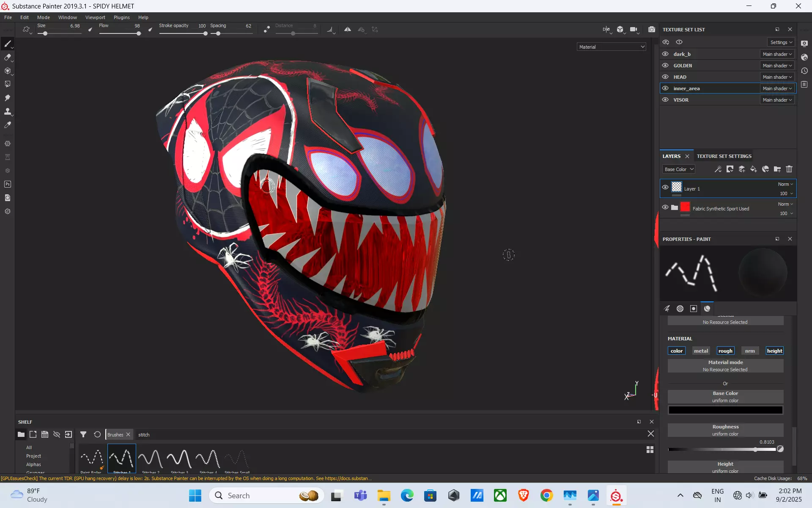Switch shelf to grid view icon
Viewport: 812px width, 508px height.
[x=650, y=450]
